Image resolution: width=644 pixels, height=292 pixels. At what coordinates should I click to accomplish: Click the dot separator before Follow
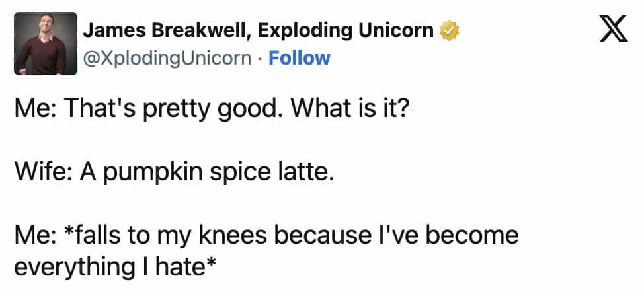[x=260, y=57]
